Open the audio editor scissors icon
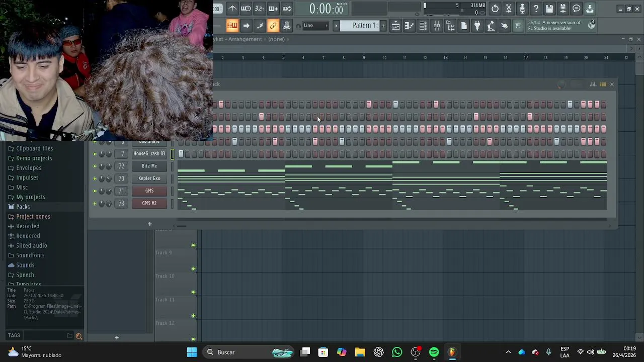 click(x=509, y=9)
